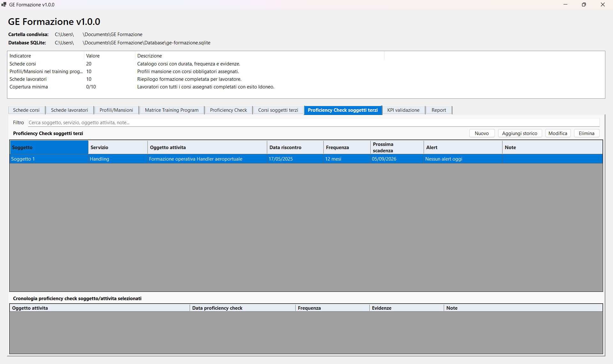Click the Valore column header
Screen dimensions: 613x364
pos(110,56)
